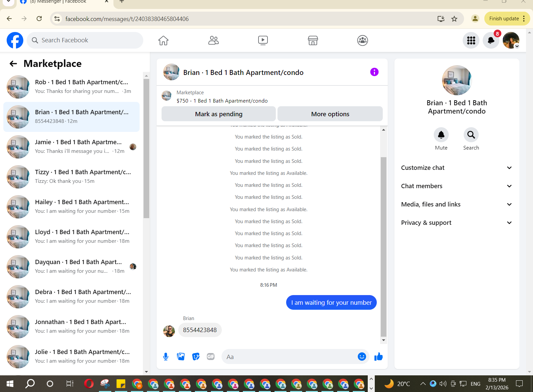The width and height of the screenshot is (533, 392).
Task: View site information icon in address bar
Action: coord(57,19)
